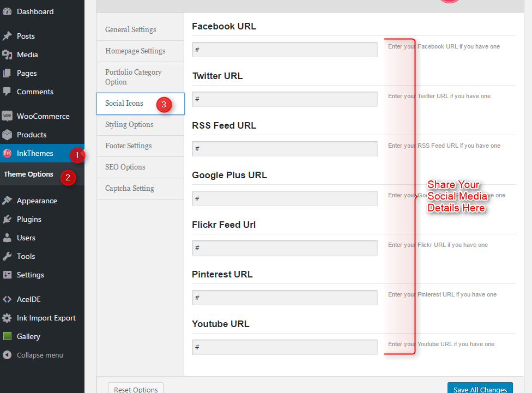532x393 pixels.
Task: Click the 'Youtube URL' heading text
Action: coord(221,324)
